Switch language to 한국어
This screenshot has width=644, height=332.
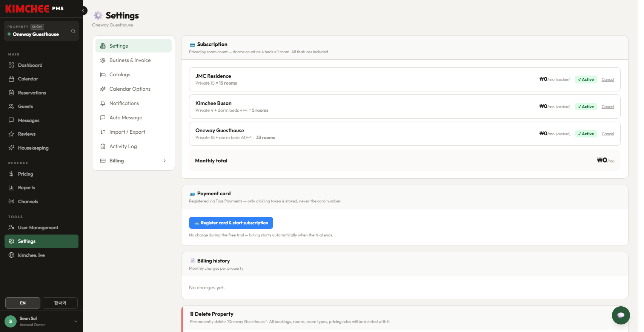point(60,303)
